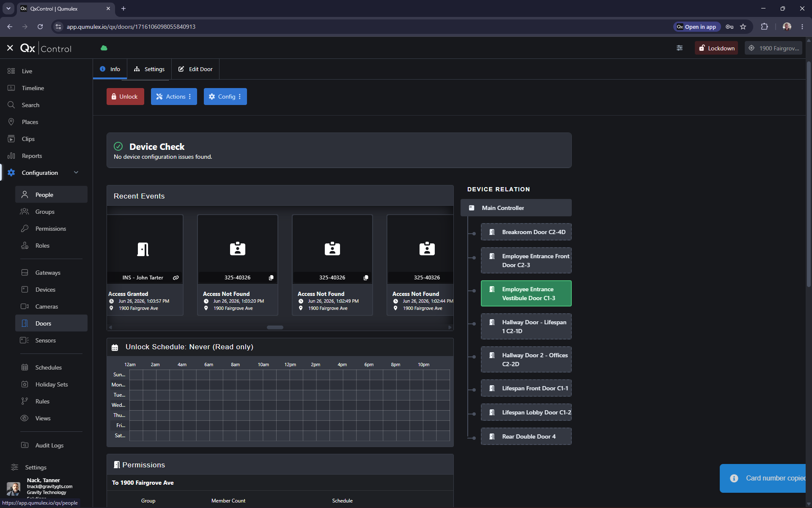This screenshot has height=508, width=812.
Task: Open the Config dropdown menu
Action: 225,97
